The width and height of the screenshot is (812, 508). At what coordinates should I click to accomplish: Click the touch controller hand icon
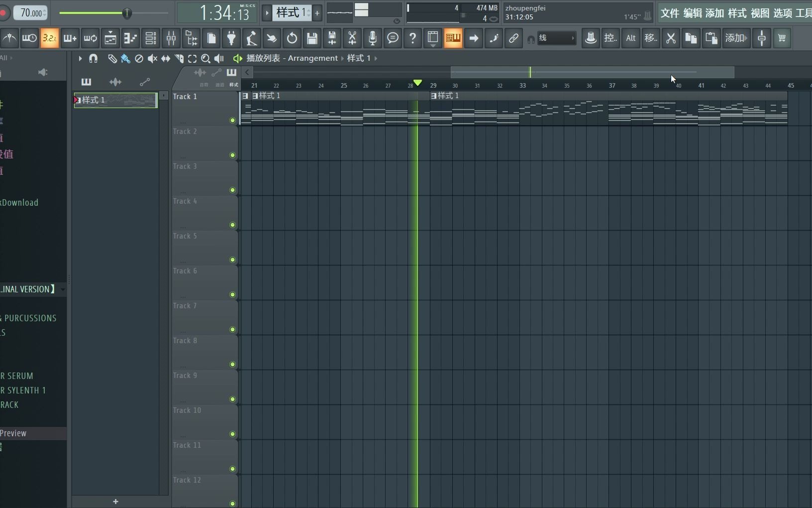pyautogui.click(x=272, y=38)
